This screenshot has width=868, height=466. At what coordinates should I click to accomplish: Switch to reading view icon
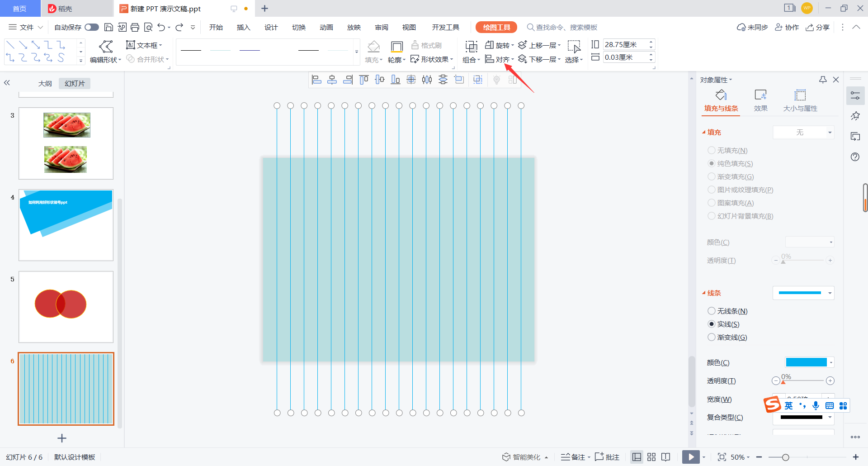[x=666, y=457]
